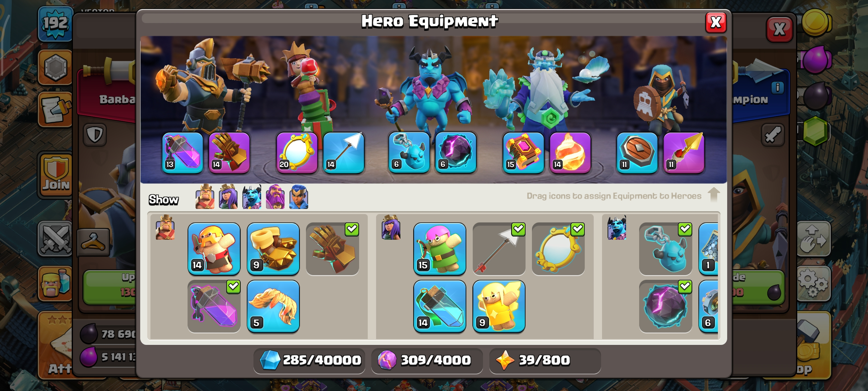Select the level 5 Vampstache equipment
The image size is (868, 391).
273,306
